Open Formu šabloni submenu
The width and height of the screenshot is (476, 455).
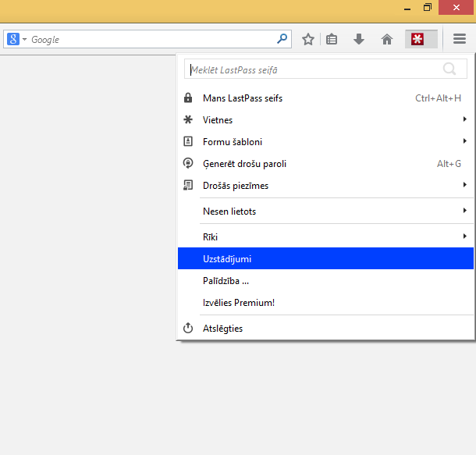tap(325, 142)
